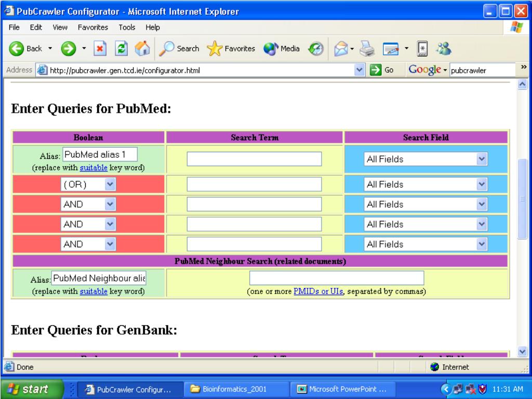Image resolution: width=532 pixels, height=399 pixels.
Task: Click the Forward arrow icon
Action: pyautogui.click(x=68, y=49)
